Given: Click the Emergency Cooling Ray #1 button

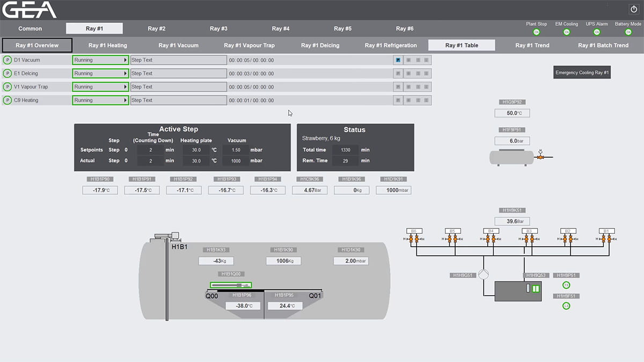Looking at the screenshot, I should tap(582, 72).
